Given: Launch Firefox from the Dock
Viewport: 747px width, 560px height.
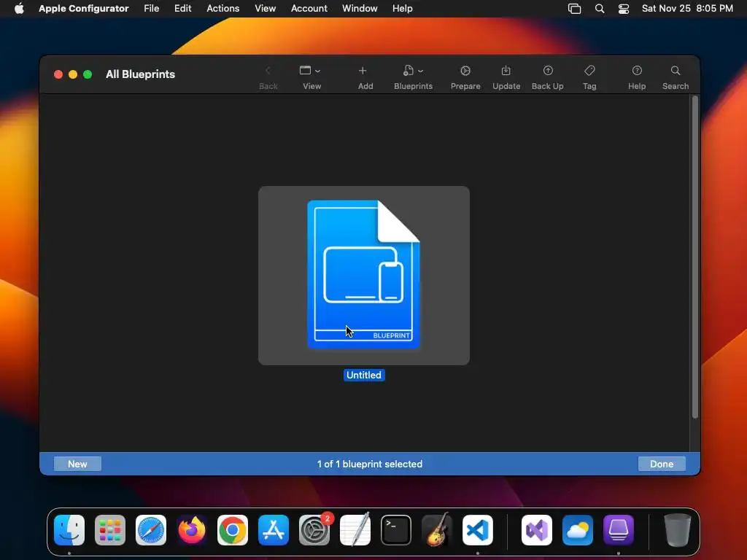Looking at the screenshot, I should click(192, 529).
